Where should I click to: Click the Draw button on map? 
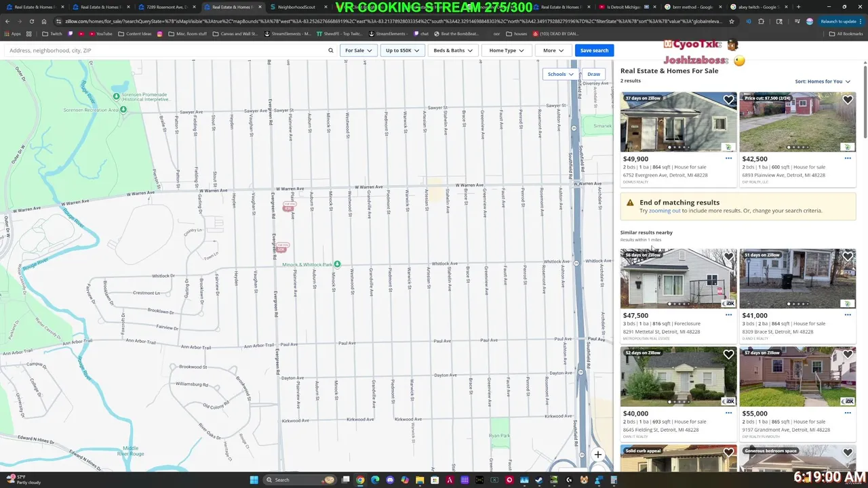[x=593, y=74]
